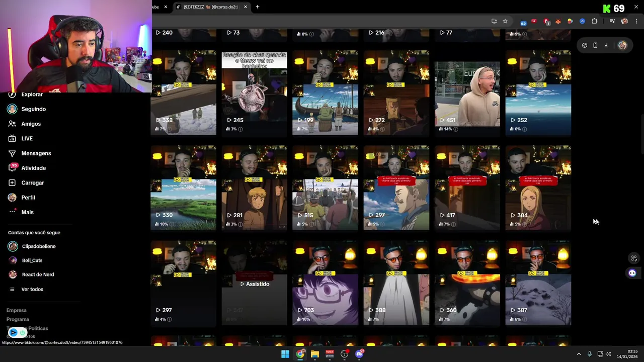The image size is (644, 362).
Task: Go to Amigos in sidebar
Action: (x=31, y=124)
